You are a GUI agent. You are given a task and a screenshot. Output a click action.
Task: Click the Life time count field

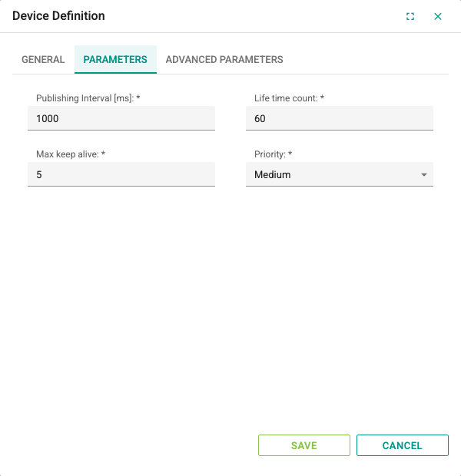point(340,118)
